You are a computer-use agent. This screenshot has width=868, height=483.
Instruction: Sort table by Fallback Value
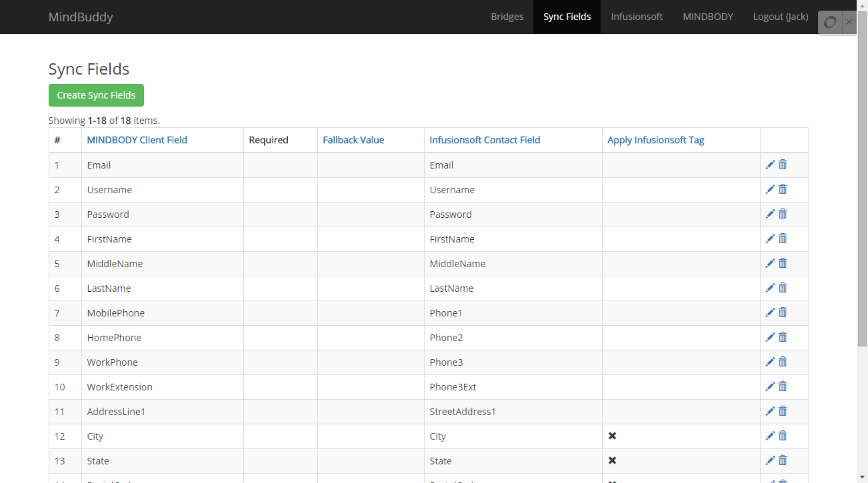click(x=353, y=140)
